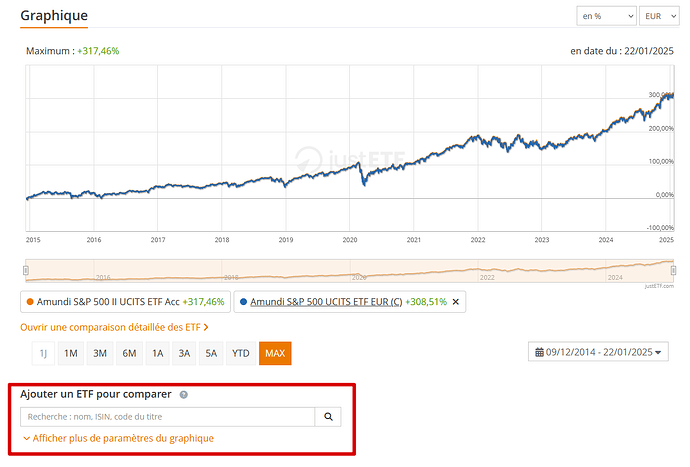Screen dimensions: 690x467
Task: Open 'Ouvrir une comparaison détaillée des ETF' link
Action: 114,327
